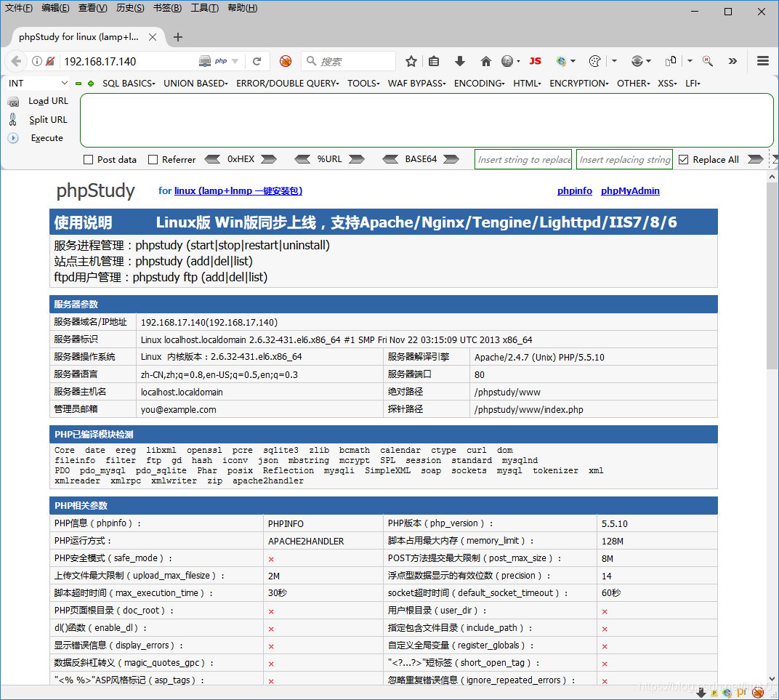Click the Execute button

tap(36, 138)
